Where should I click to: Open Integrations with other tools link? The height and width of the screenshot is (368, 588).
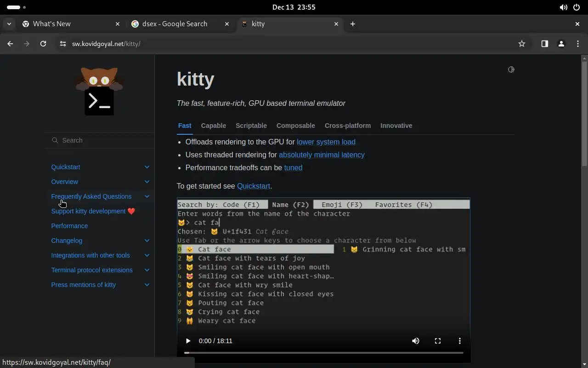[x=90, y=255]
